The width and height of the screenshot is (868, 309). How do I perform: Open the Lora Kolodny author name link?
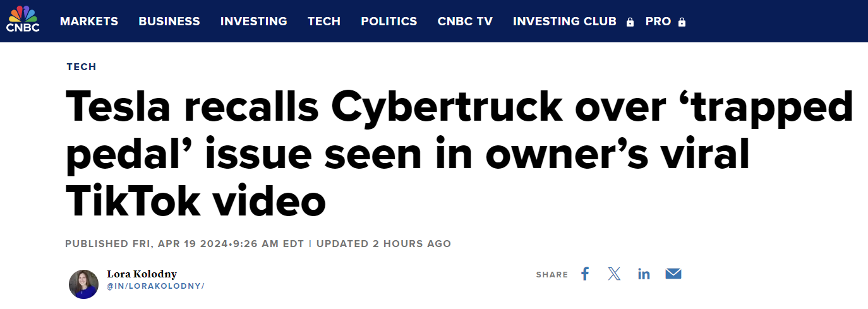tap(142, 274)
